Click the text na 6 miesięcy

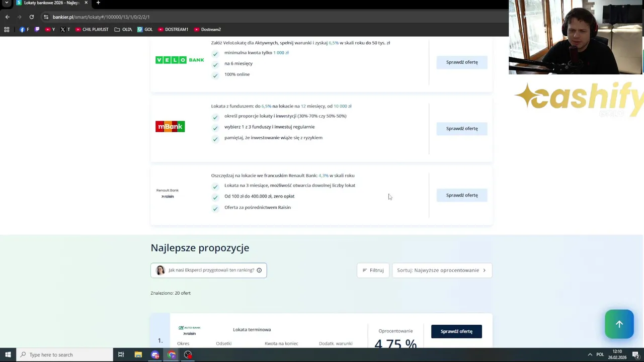(238, 63)
